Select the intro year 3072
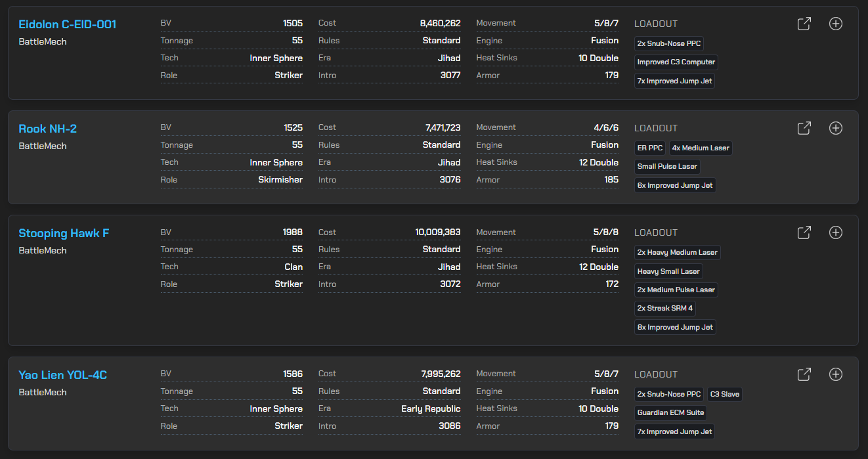This screenshot has height=459, width=868. (x=450, y=284)
